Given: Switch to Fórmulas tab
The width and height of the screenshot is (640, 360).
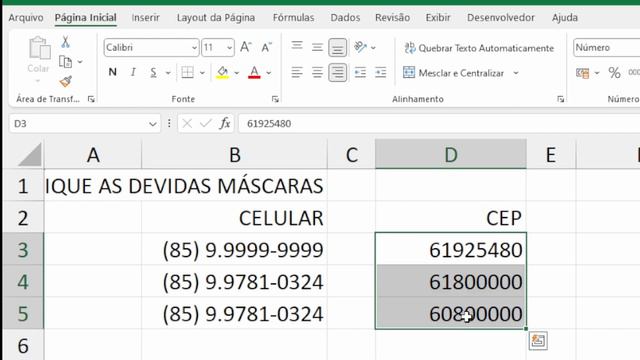Looking at the screenshot, I should pyautogui.click(x=293, y=18).
